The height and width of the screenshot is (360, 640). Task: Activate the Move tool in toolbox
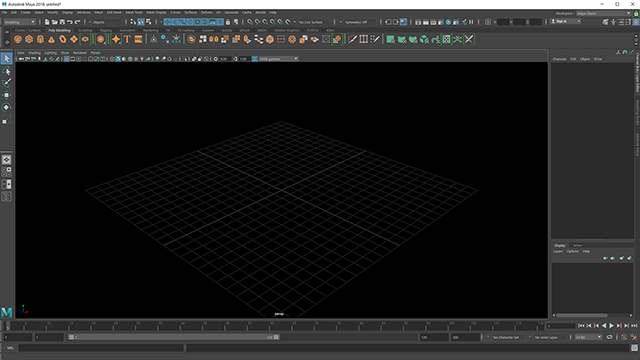[x=7, y=95]
